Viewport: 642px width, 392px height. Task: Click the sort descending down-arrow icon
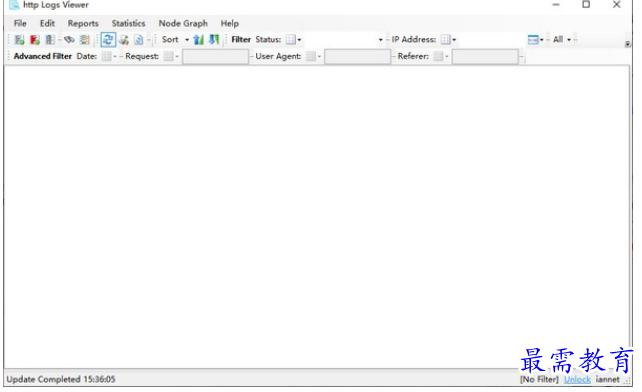click(214, 40)
